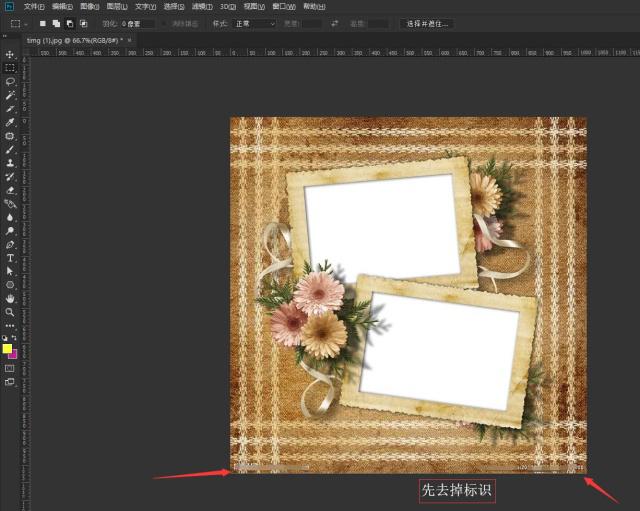
Task: Select the Pen tool
Action: 10,244
